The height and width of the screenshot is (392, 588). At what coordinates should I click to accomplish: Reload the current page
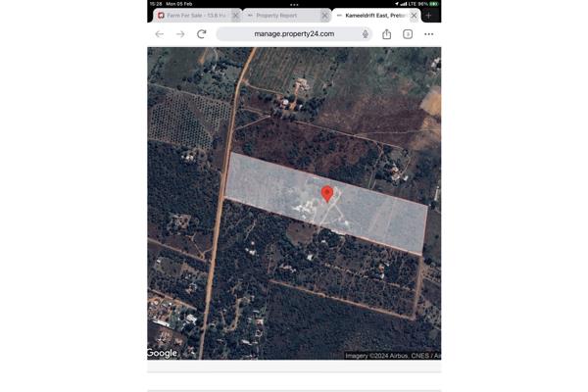(202, 34)
